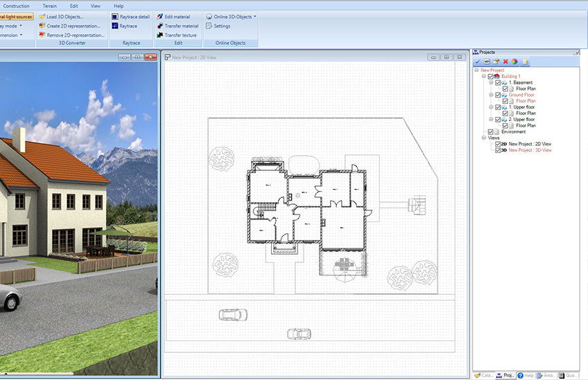Uncheck the 1. Basement floor checkbox
Viewport: 588px width, 380px height.
point(498,82)
